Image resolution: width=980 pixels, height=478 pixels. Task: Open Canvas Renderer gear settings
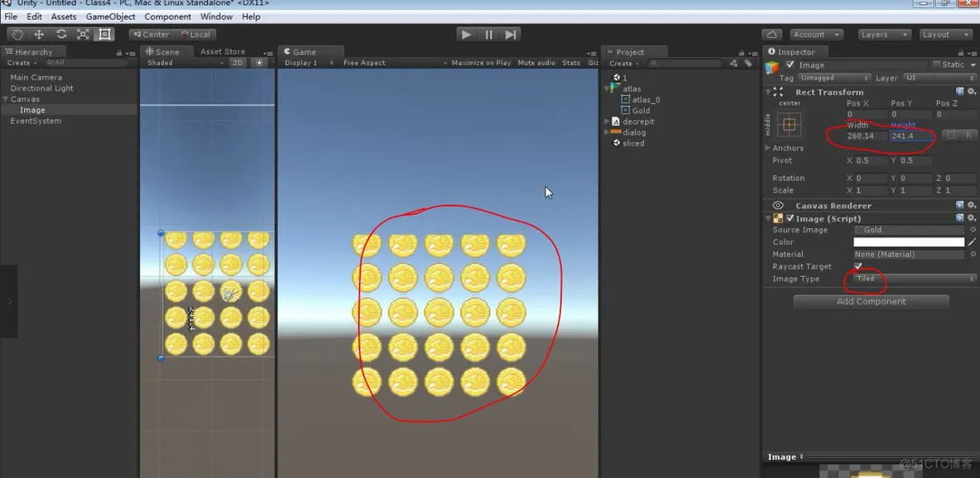[x=971, y=205]
